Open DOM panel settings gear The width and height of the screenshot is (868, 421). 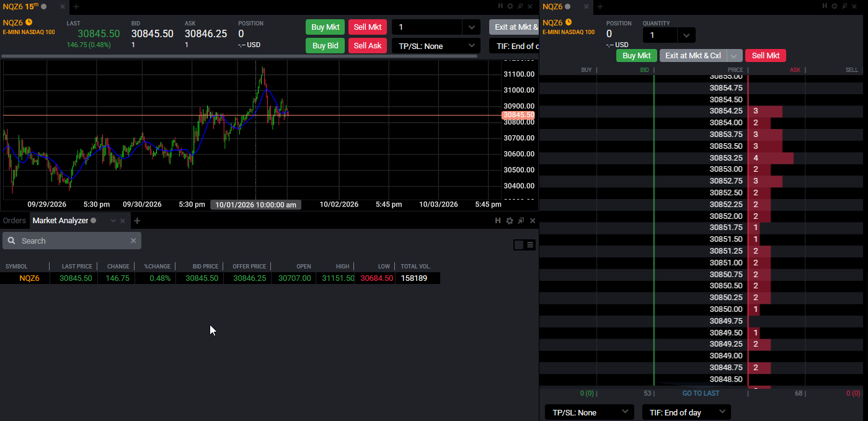(834, 6)
